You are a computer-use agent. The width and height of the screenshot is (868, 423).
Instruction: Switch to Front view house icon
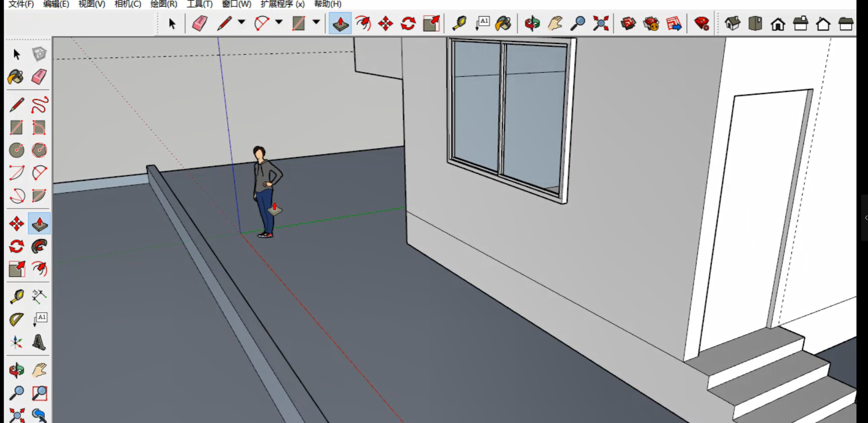[x=778, y=24]
